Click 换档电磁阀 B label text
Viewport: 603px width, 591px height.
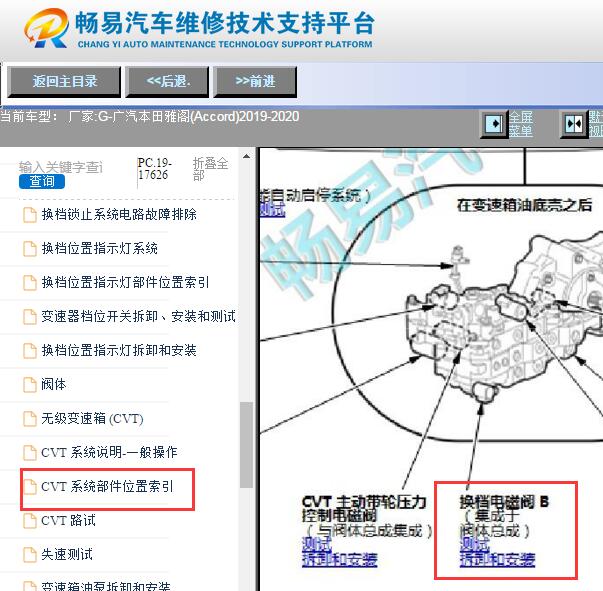pyautogui.click(x=504, y=502)
